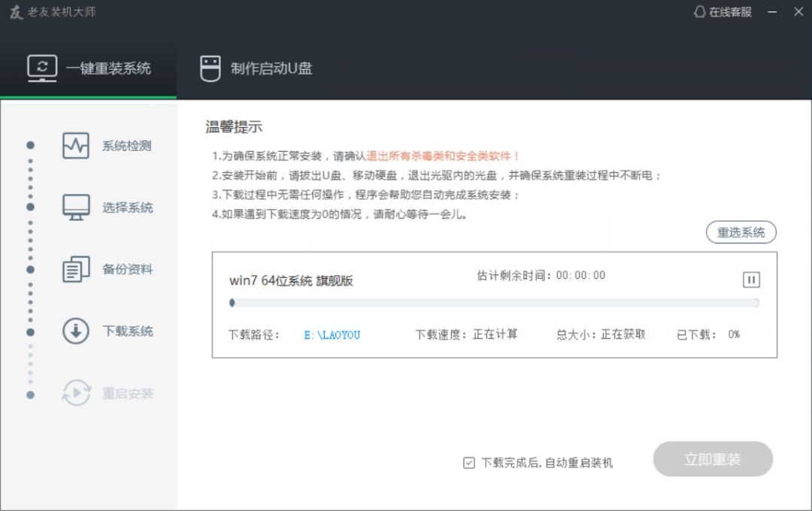812x511 pixels.
Task: Open the E:\LAOYOU download path link
Action: click(x=332, y=334)
